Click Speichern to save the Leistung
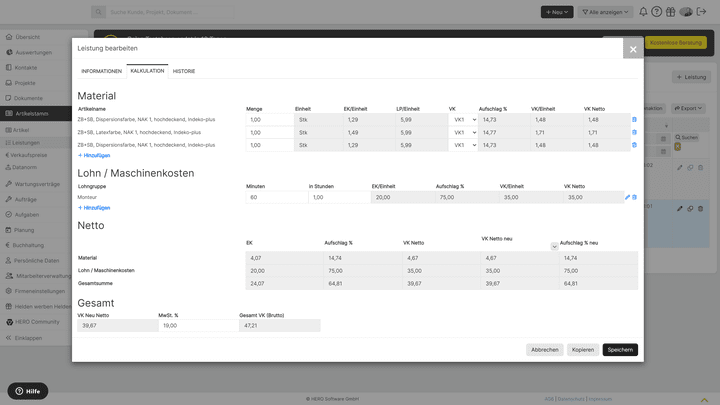This screenshot has height=405, width=720. [619, 350]
